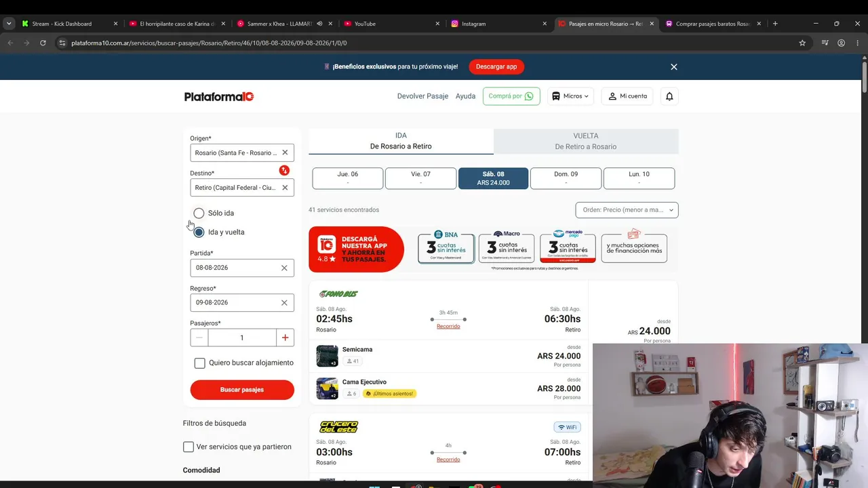Click the Mercado Pago 3 cuotas promo card
This screenshot has height=488, width=868.
(x=568, y=247)
